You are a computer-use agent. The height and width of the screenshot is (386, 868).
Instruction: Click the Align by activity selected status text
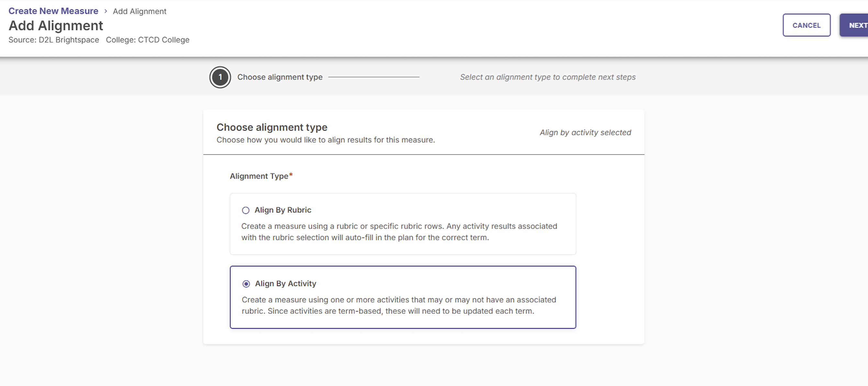pos(585,132)
